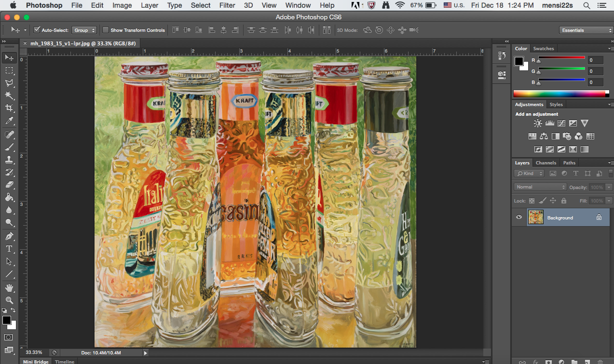The height and width of the screenshot is (364, 614).
Task: Toggle Lock position
Action: (553, 201)
